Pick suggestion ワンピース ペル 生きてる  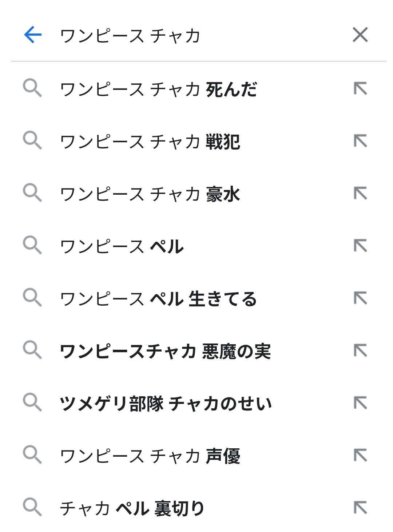(x=159, y=299)
